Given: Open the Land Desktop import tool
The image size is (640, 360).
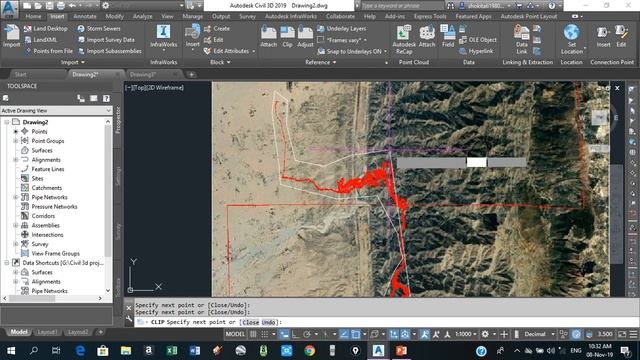Looking at the screenshot, I should (46, 29).
